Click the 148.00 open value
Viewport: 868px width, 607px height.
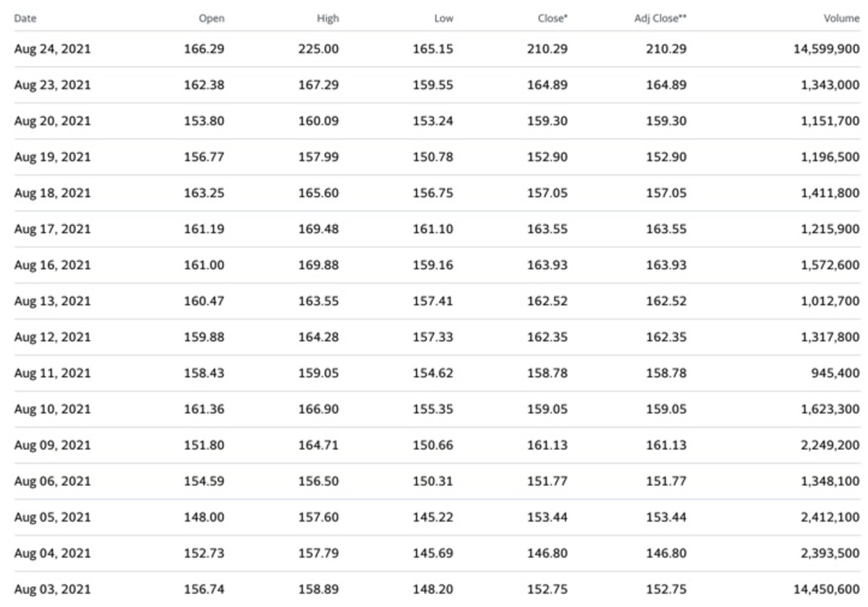pos(204,517)
